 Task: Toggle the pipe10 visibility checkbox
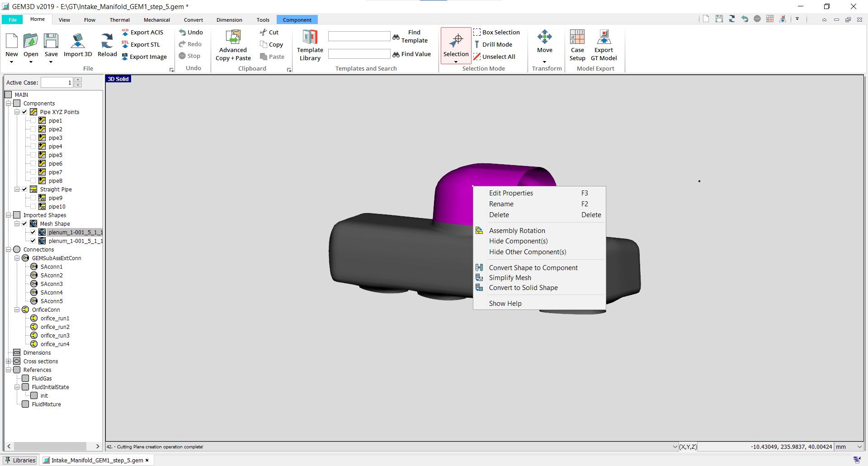click(x=33, y=206)
